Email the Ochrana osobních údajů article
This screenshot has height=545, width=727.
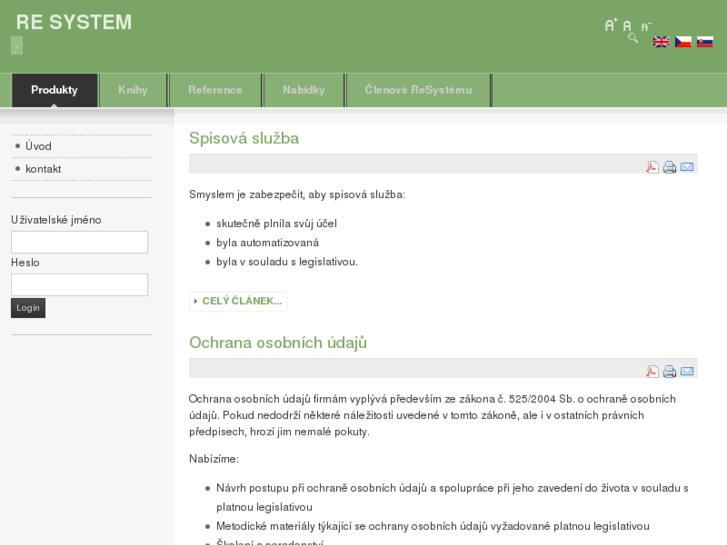coord(687,371)
